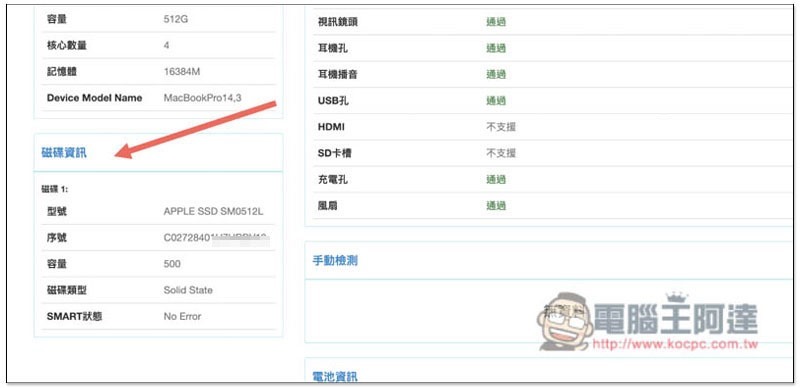This screenshot has width=800, height=388.
Task: Click the 通過 status for USB孔
Action: coord(496,101)
